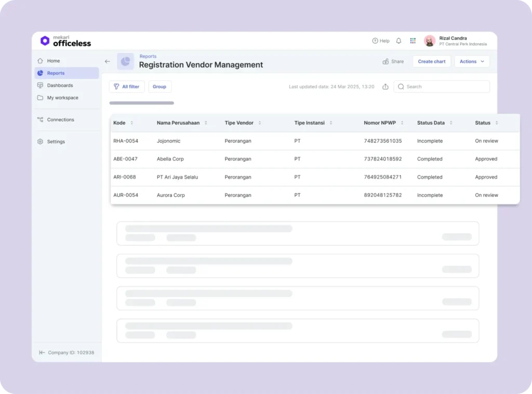Go to My workspace in sidebar

[x=62, y=98]
